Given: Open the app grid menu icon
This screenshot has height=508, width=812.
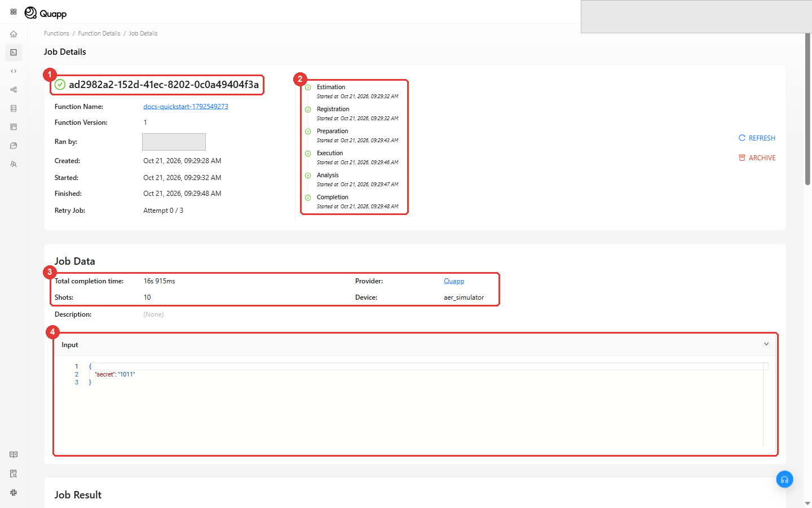Looking at the screenshot, I should point(14,11).
